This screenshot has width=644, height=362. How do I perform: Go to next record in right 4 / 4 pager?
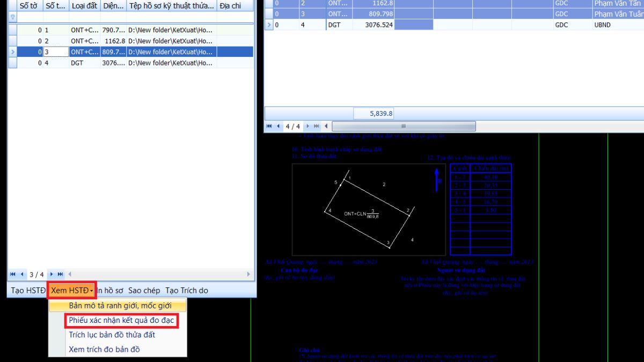click(x=308, y=127)
